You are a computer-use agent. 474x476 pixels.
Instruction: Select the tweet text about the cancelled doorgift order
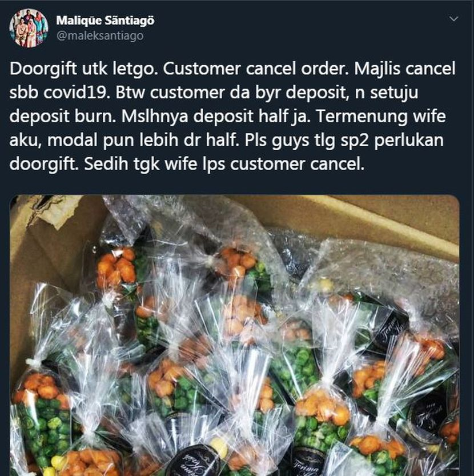tap(232, 117)
